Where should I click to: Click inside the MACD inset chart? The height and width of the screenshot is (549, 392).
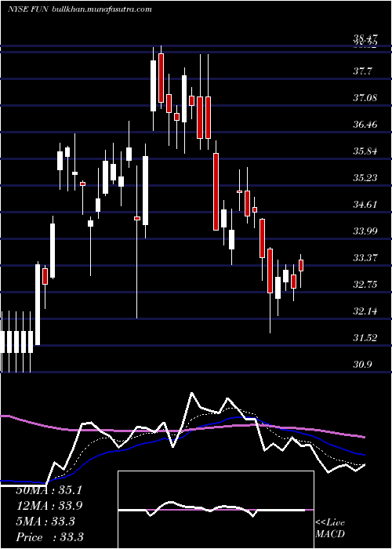click(216, 510)
